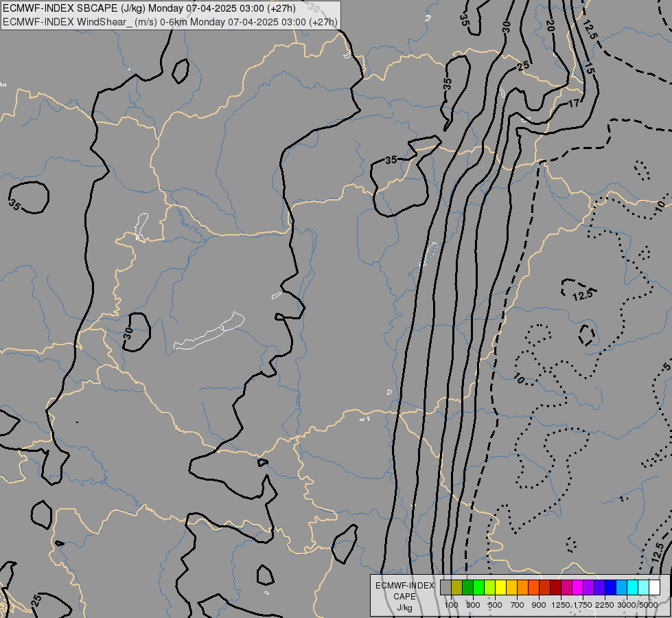
Task: Click the legend tick value 5000
Action: pyautogui.click(x=649, y=605)
